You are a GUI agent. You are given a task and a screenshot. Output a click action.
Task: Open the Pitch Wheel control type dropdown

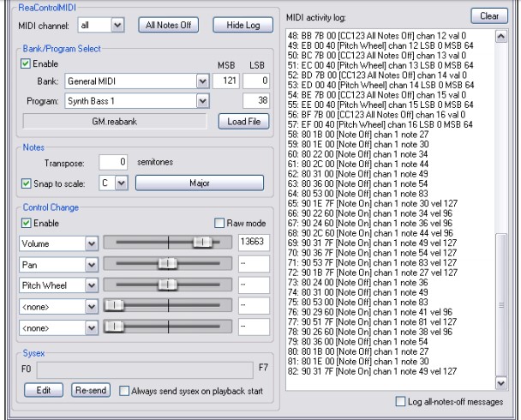click(92, 284)
